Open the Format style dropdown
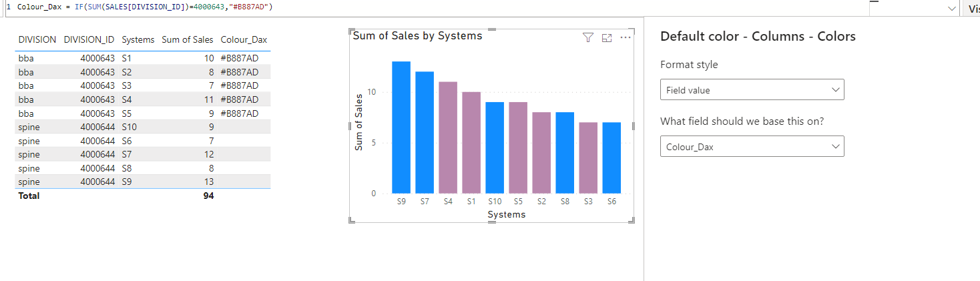 pos(752,89)
